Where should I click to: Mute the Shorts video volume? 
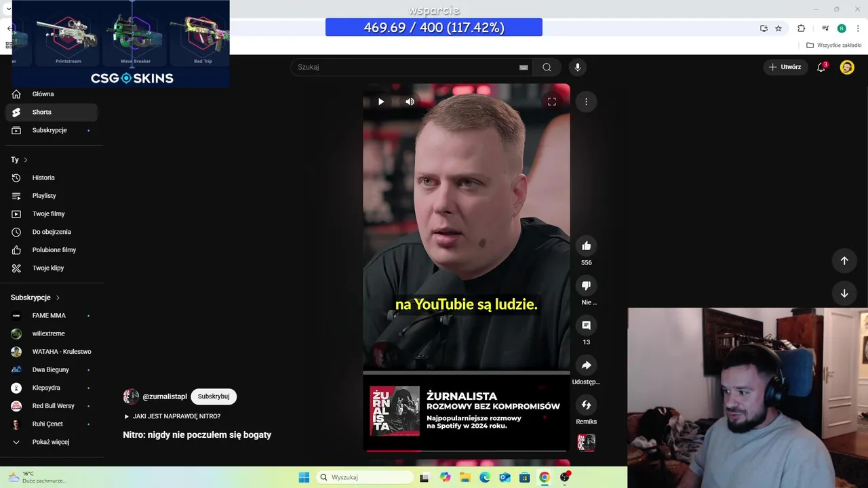click(x=410, y=102)
